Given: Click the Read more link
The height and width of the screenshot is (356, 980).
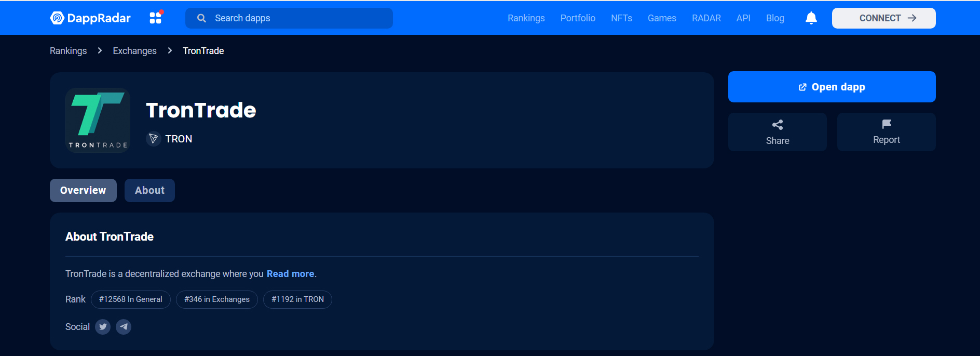Looking at the screenshot, I should point(291,274).
